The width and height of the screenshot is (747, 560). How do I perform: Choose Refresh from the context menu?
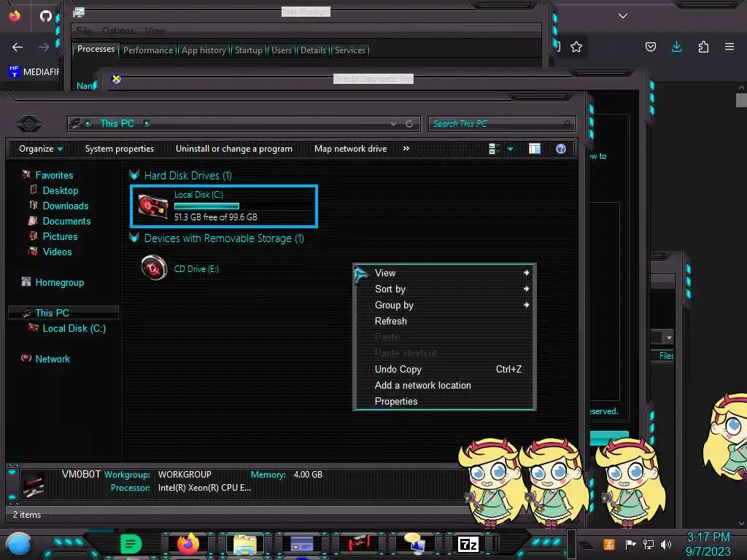click(444, 321)
